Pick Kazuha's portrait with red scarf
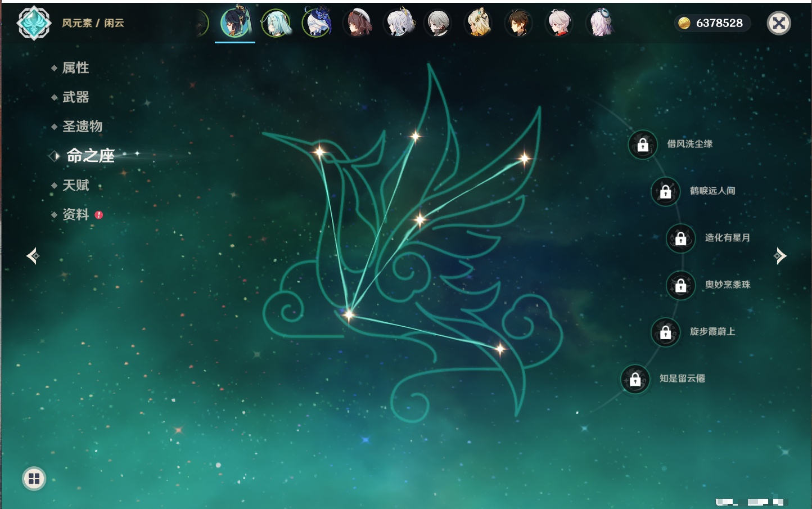This screenshot has height=509, width=812. (559, 24)
